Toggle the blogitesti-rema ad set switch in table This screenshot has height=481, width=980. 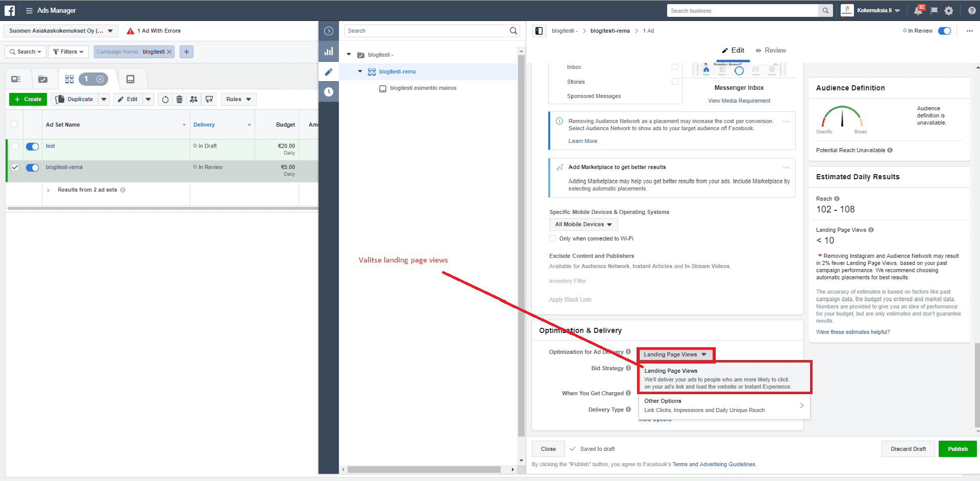point(33,167)
